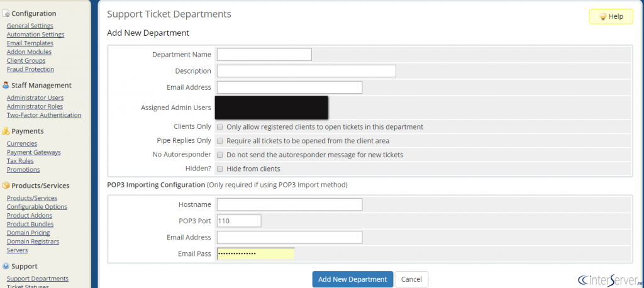Screen dimensions: 644x288
Task: Open Two-Factor Authentication link
Action: [x=44, y=115]
